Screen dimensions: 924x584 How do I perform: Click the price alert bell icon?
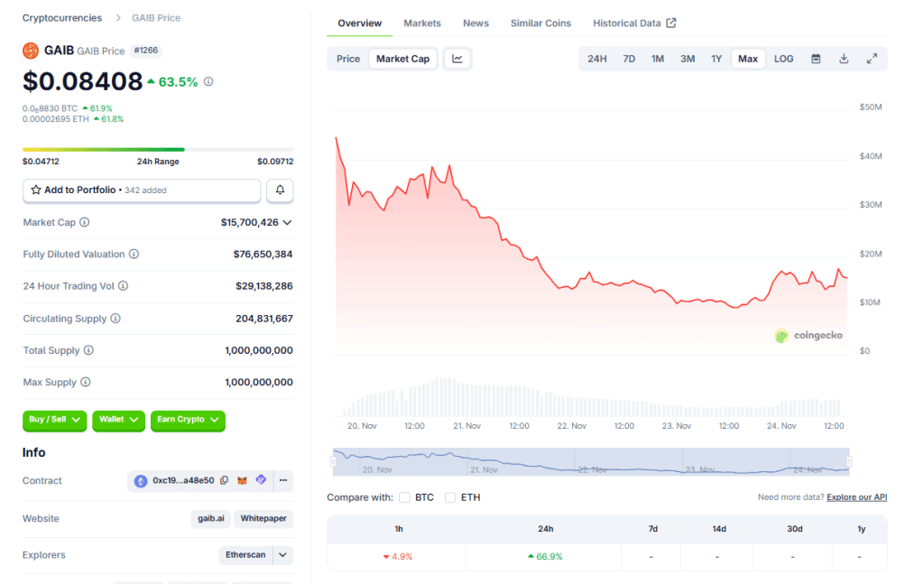[280, 190]
